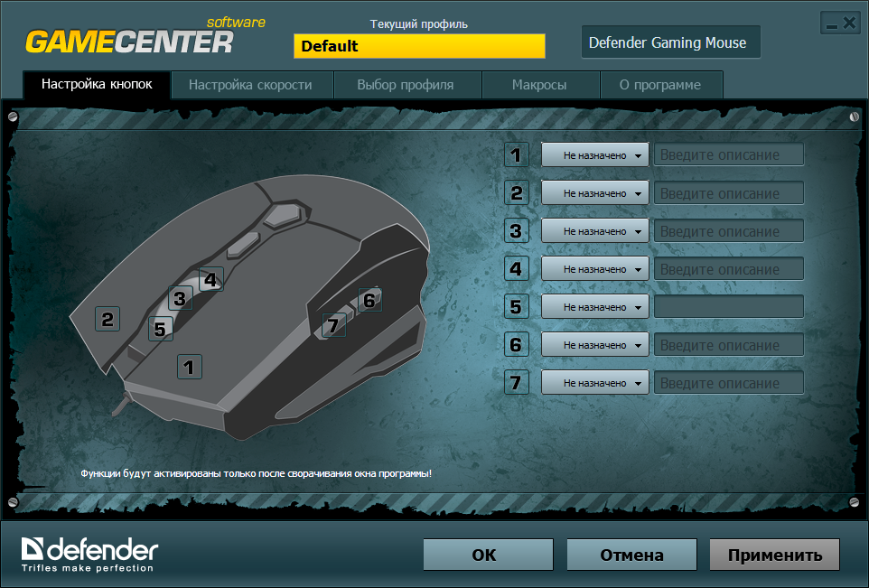Open the Макросы tab
Image resolution: width=869 pixels, height=588 pixels.
[x=541, y=85]
